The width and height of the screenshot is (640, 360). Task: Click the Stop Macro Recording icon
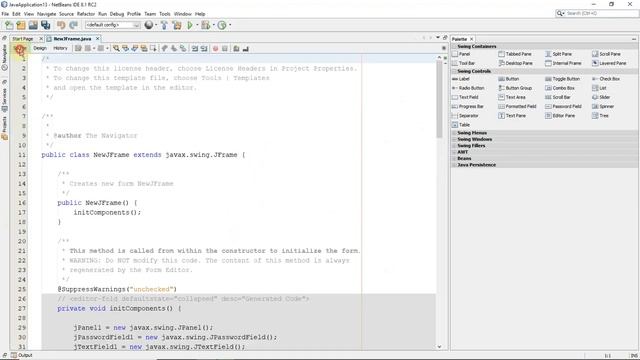click(x=224, y=49)
